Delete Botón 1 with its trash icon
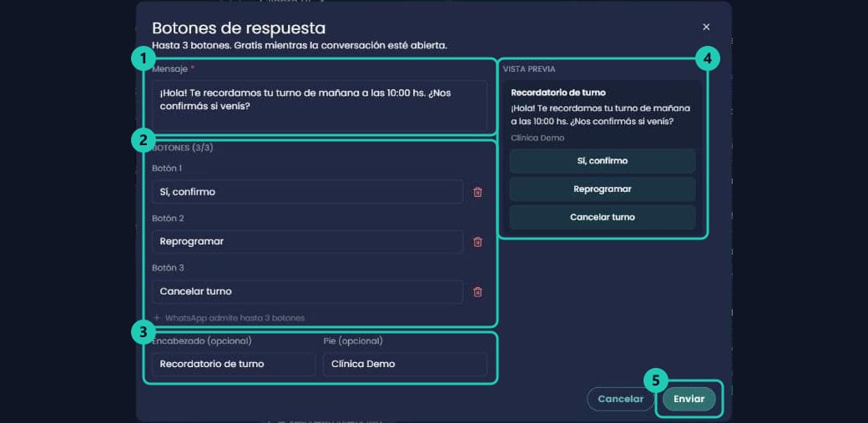 pos(477,192)
